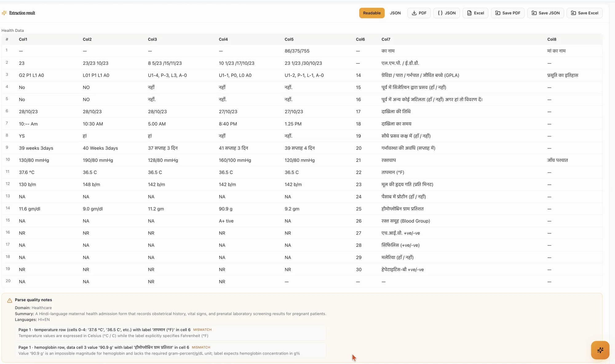Click the Col5 column header
The image size is (615, 364).
coord(289,39)
